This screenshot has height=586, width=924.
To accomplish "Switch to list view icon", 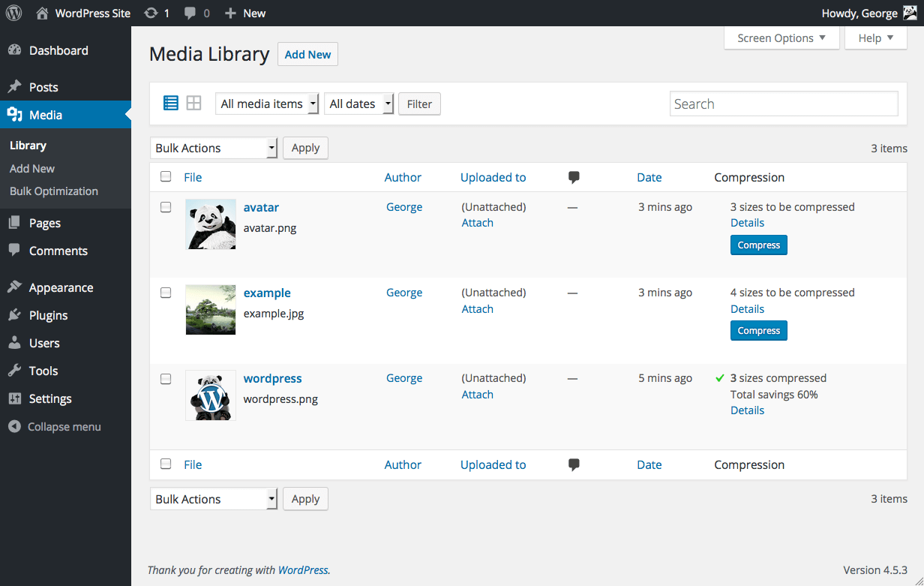I will (x=171, y=104).
